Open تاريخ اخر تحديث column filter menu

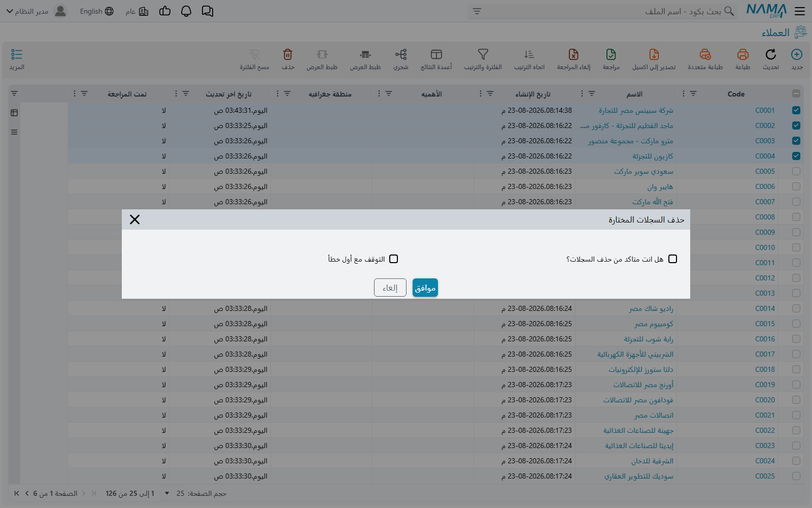click(x=186, y=93)
